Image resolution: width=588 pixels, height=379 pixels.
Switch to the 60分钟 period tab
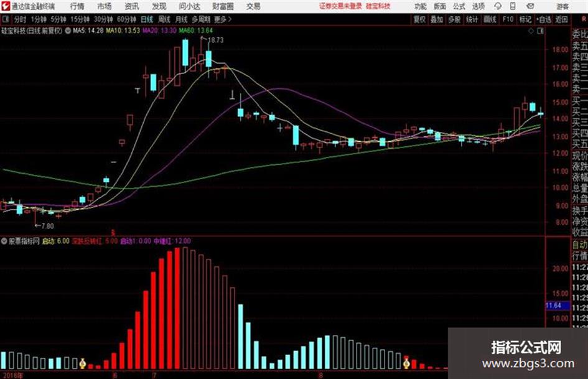(126, 19)
